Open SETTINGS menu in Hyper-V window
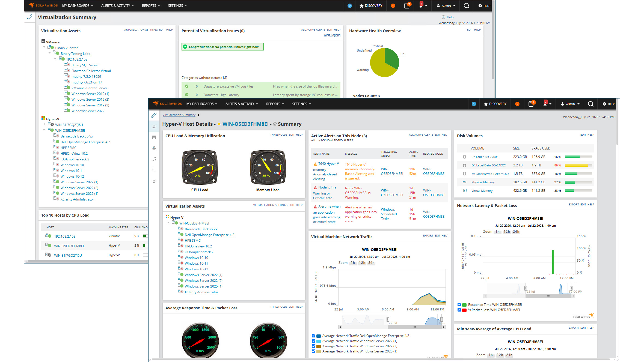 301,104
